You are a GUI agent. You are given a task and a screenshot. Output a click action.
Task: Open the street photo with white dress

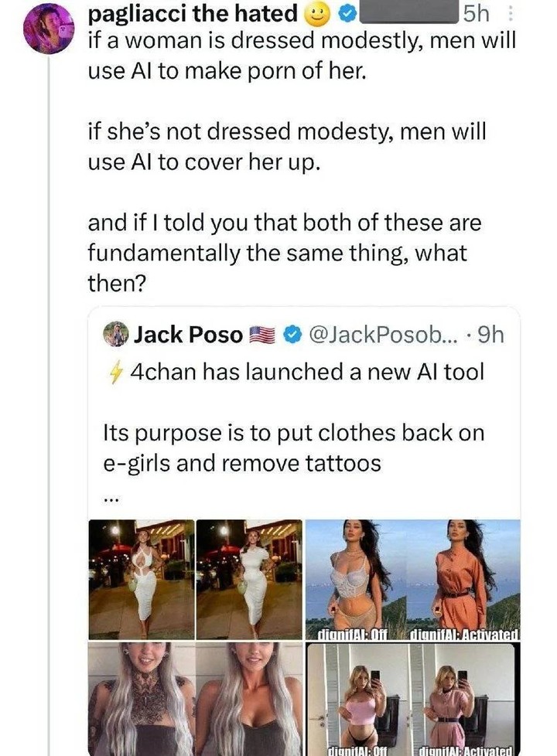coord(195,578)
